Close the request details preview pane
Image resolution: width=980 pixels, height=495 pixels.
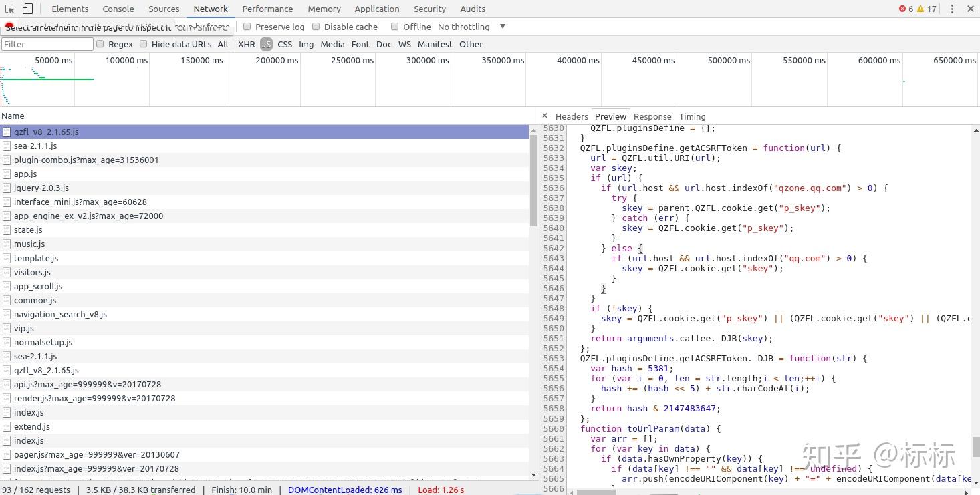(545, 116)
